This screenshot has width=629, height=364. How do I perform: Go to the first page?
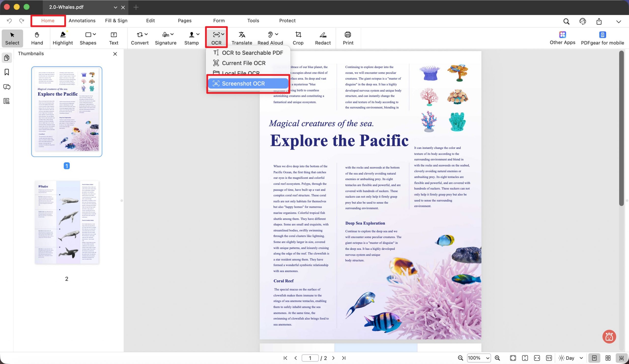point(285,358)
